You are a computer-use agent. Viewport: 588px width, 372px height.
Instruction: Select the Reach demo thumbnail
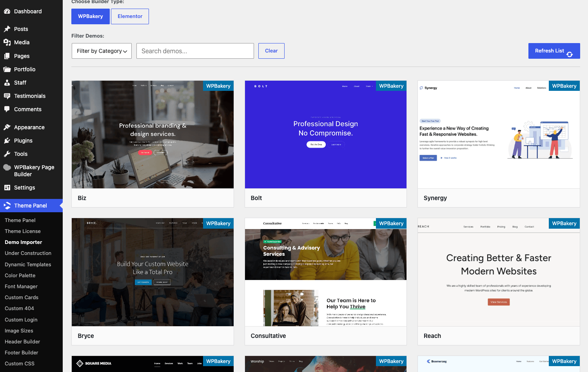[x=499, y=272]
